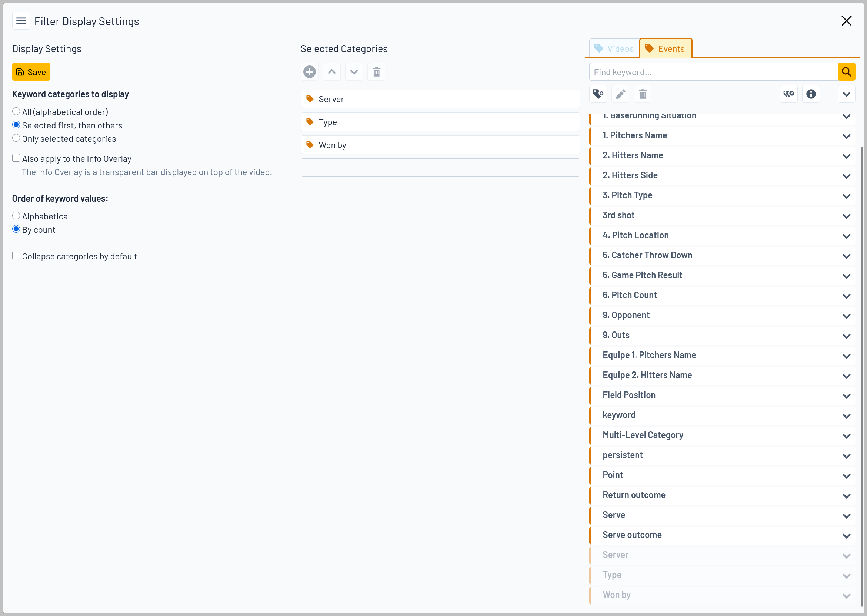867x616 pixels.
Task: Choose Alphabetical order radio button
Action: 16,216
